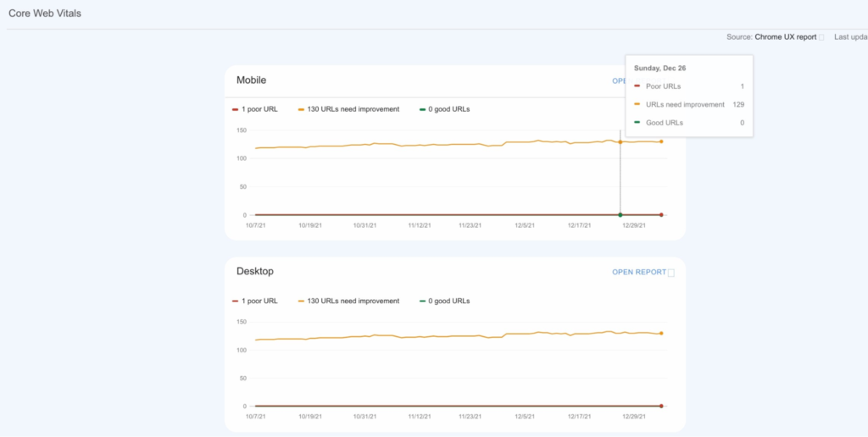Select the green Dec 26 baseline point on Mobile chart
Image resolution: width=868 pixels, height=437 pixels.
pyautogui.click(x=620, y=215)
